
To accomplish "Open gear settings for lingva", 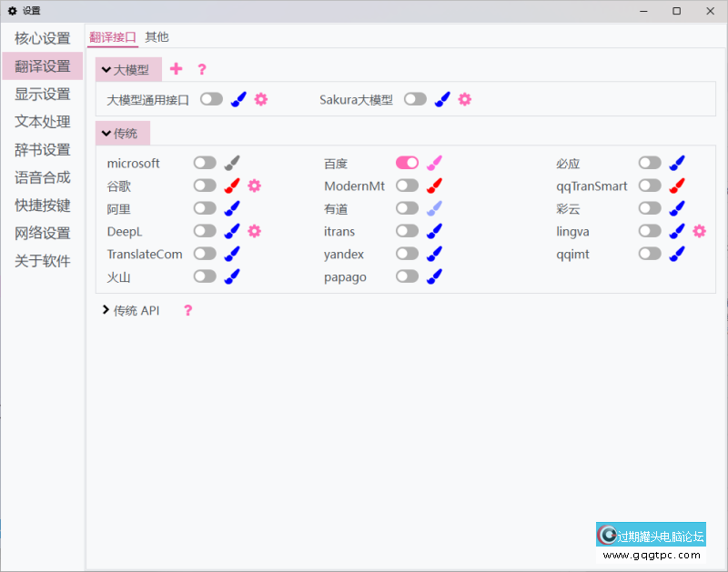I will click(699, 231).
